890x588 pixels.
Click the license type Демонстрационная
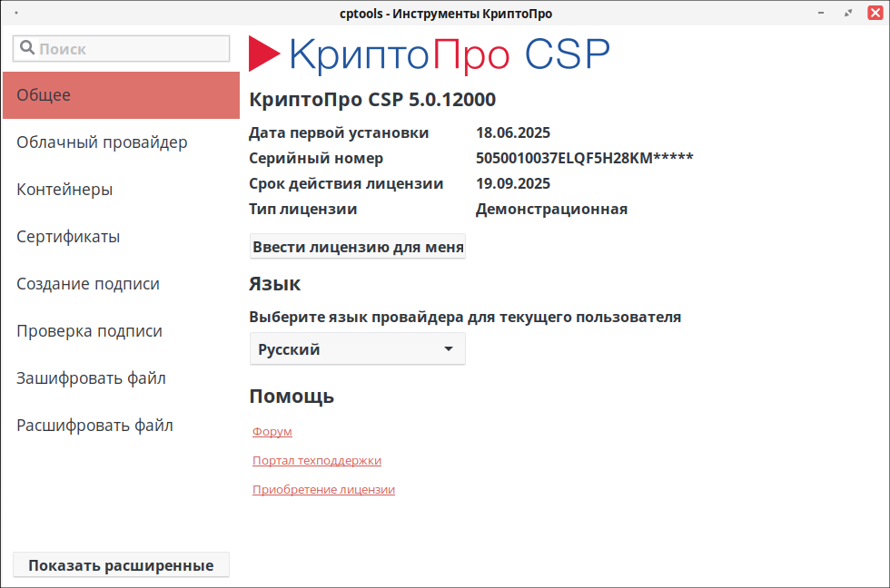click(552, 210)
